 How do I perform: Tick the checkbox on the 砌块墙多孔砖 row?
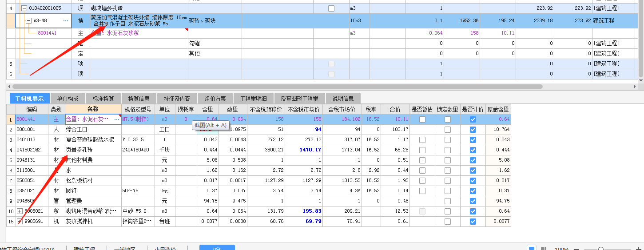click(x=331, y=8)
